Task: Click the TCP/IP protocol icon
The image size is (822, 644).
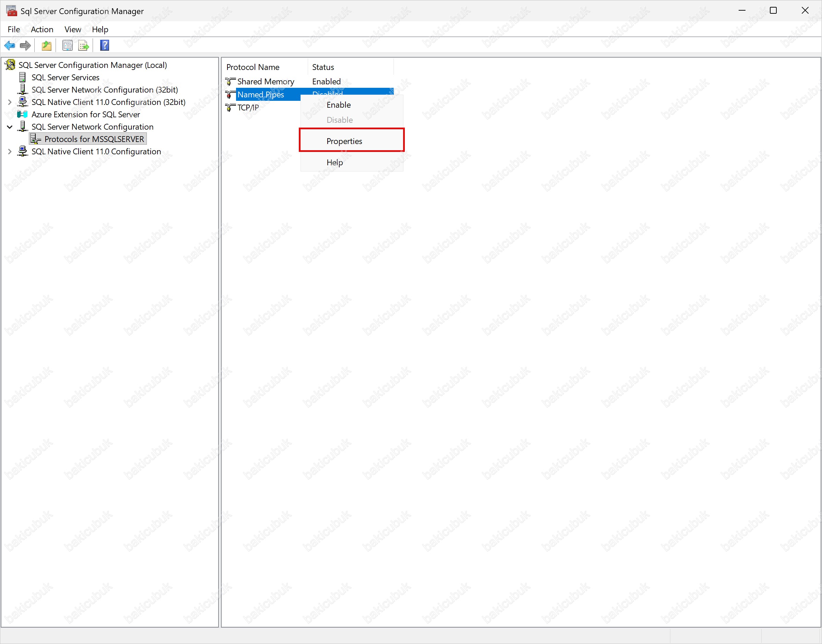Action: [x=230, y=107]
